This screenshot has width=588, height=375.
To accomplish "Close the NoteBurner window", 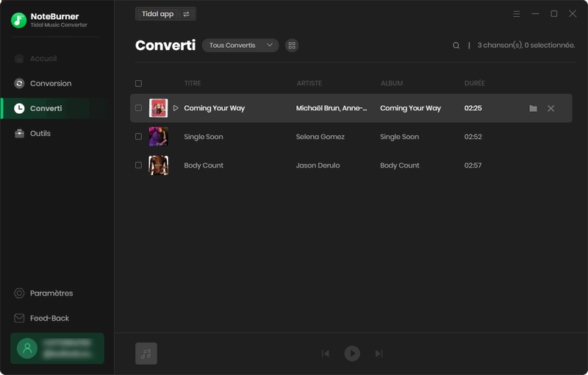I will (573, 14).
